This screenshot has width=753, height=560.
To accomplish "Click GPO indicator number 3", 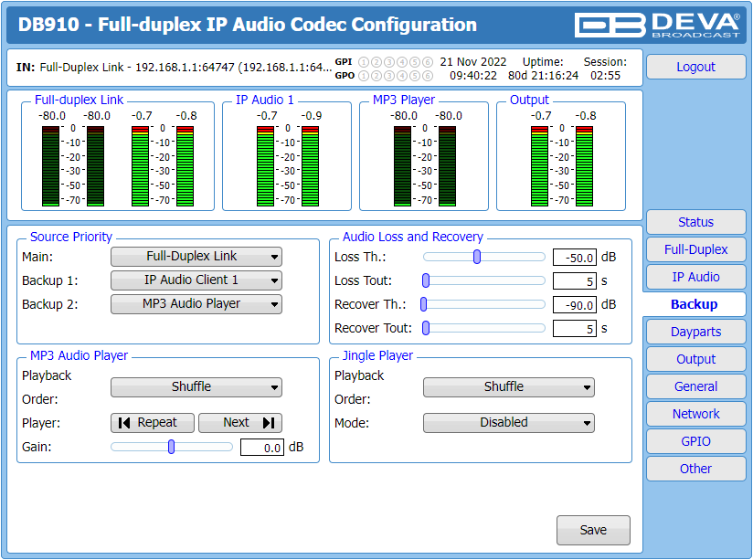I will (389, 76).
